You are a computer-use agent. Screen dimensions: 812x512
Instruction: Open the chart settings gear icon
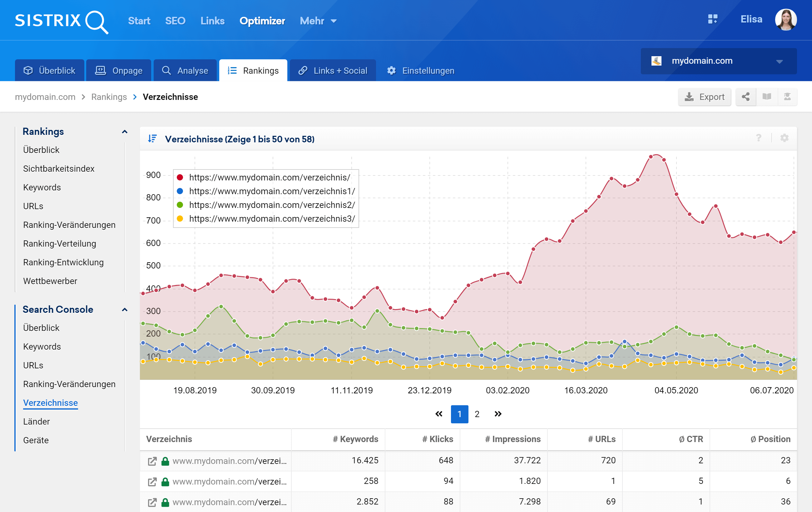(x=784, y=138)
